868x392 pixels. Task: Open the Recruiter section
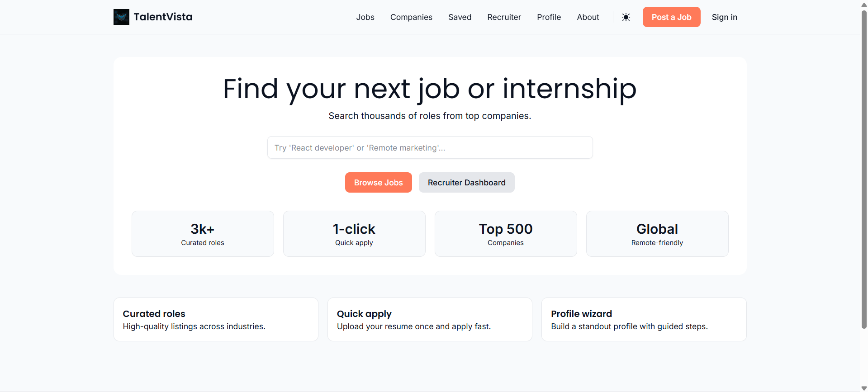coord(504,17)
